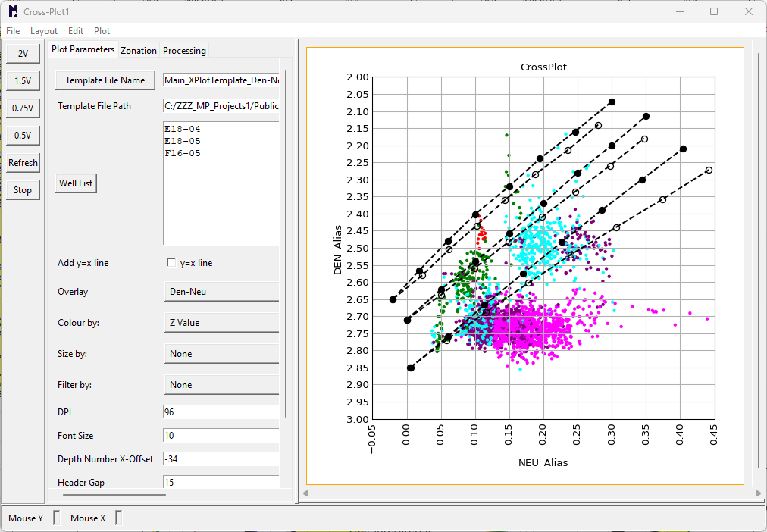
Task: Click the Template File Name button
Action: tap(105, 80)
